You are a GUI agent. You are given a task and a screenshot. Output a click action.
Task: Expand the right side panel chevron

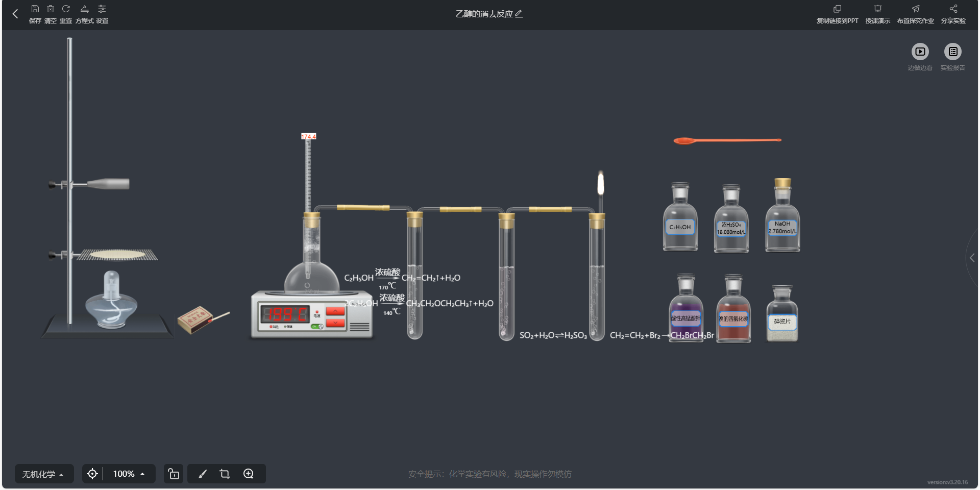[x=972, y=258]
